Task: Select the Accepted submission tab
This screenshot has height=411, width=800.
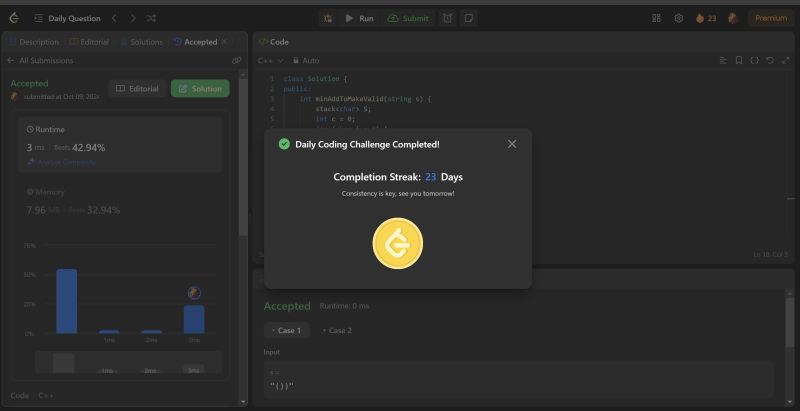Action: 196,42
